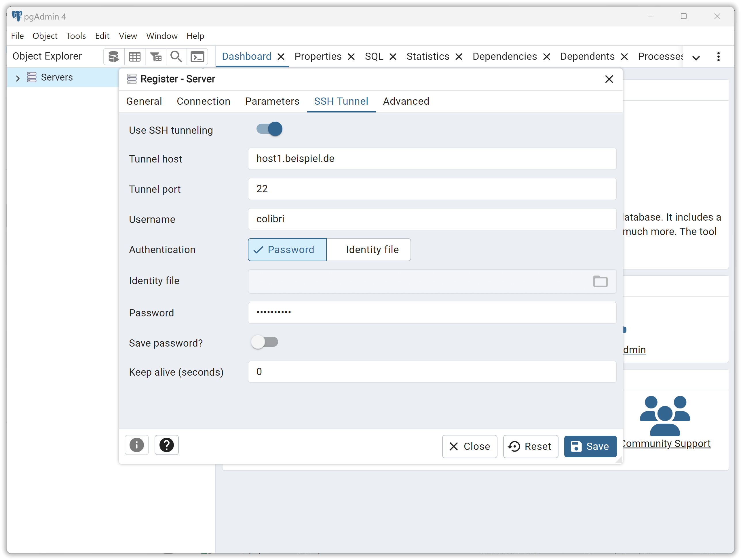Browse for identity file with folder icon
Viewport: 741px width, 560px height.
click(600, 281)
